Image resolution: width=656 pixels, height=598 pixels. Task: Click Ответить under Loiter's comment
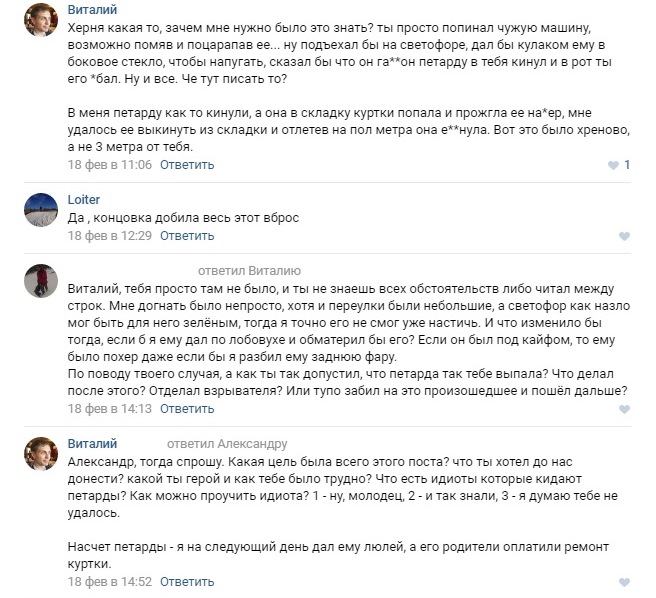point(187,236)
